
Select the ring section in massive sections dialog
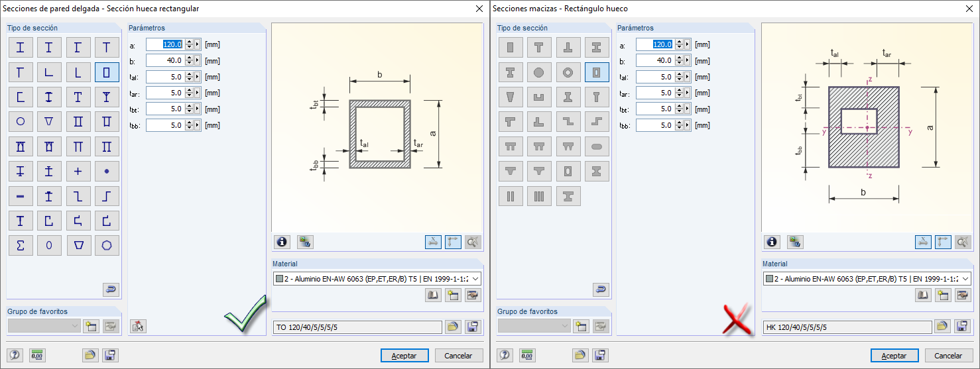point(568,72)
